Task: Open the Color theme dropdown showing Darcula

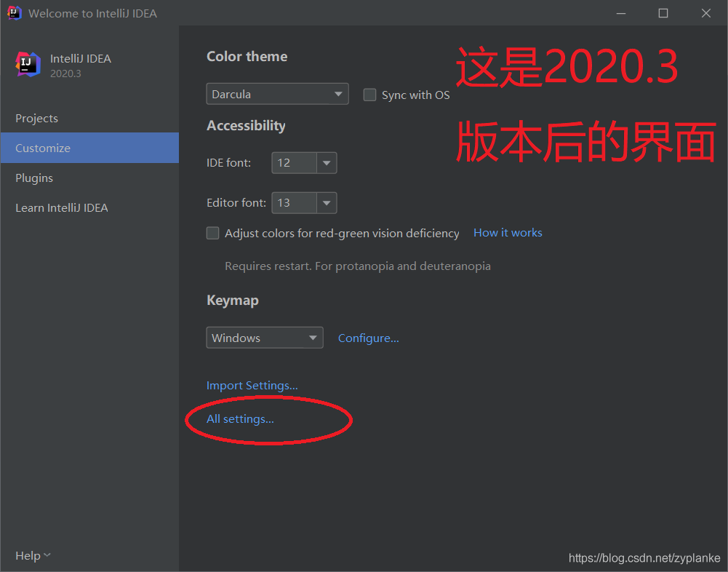Action: [x=277, y=93]
